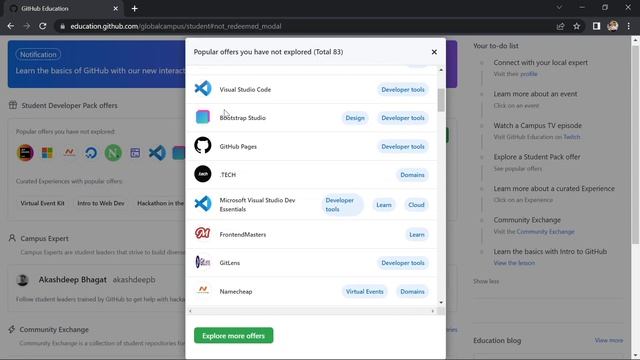Close the popular offers modal
The image size is (640, 360).
pyautogui.click(x=434, y=52)
